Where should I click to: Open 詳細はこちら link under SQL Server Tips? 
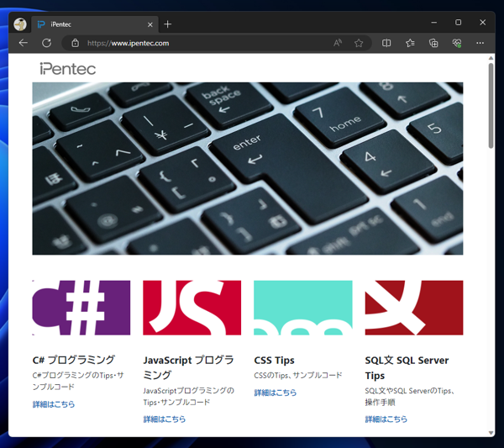click(386, 419)
